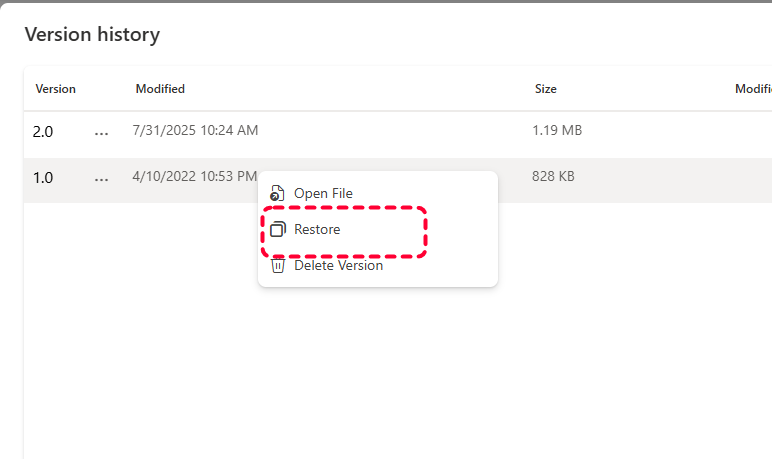The height and width of the screenshot is (459, 772).
Task: Sort by the Size column header
Action: click(x=546, y=89)
